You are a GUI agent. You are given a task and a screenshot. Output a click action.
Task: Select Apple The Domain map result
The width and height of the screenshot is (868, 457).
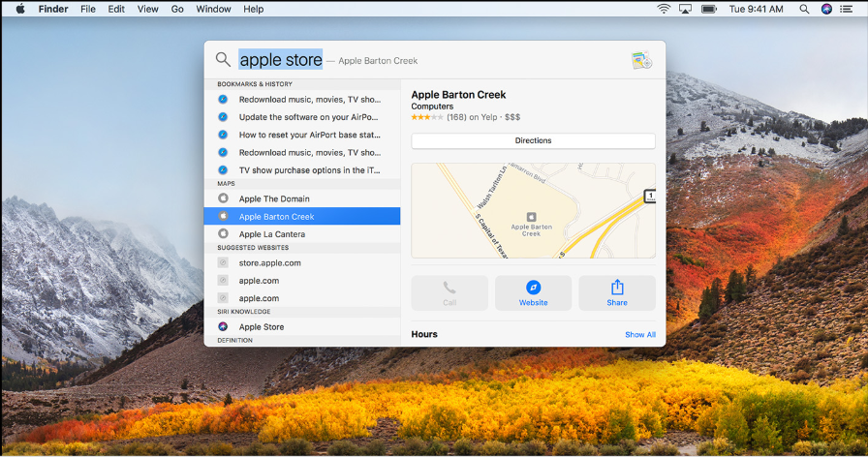302,198
